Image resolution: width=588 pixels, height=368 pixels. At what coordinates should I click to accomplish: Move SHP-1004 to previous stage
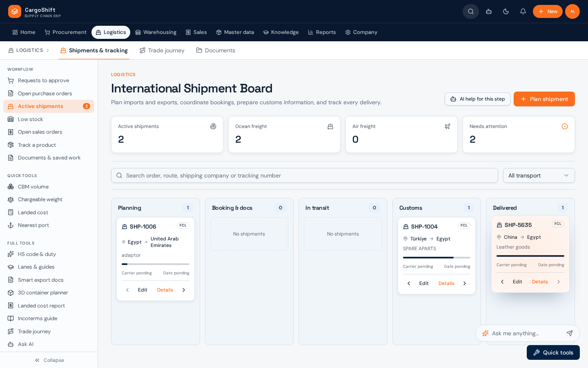pyautogui.click(x=409, y=283)
